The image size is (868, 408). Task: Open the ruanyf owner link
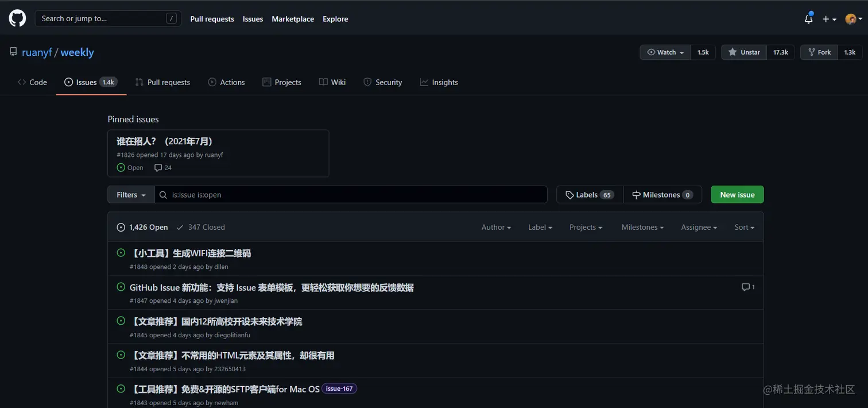click(x=37, y=52)
